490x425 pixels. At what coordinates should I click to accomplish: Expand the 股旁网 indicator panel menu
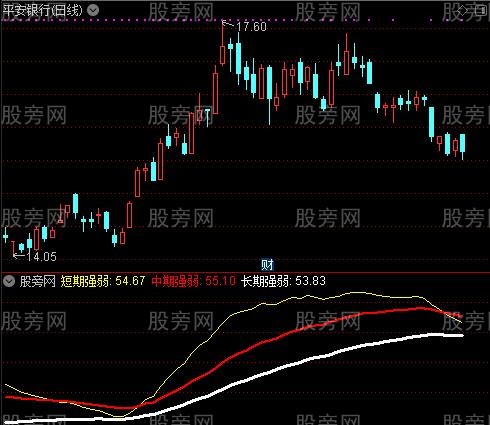[x=9, y=281]
